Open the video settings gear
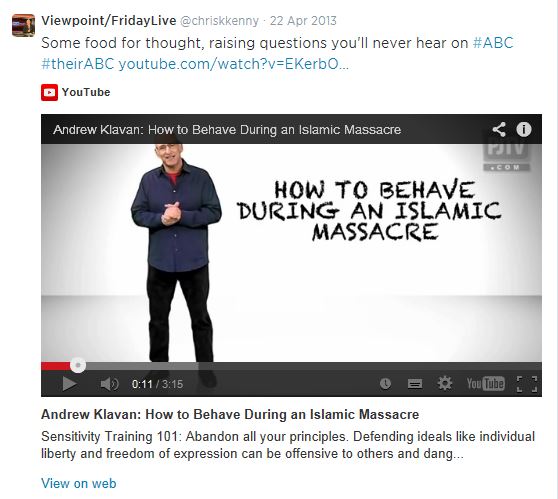Viewport: 558px width, 499px height. coord(444,383)
